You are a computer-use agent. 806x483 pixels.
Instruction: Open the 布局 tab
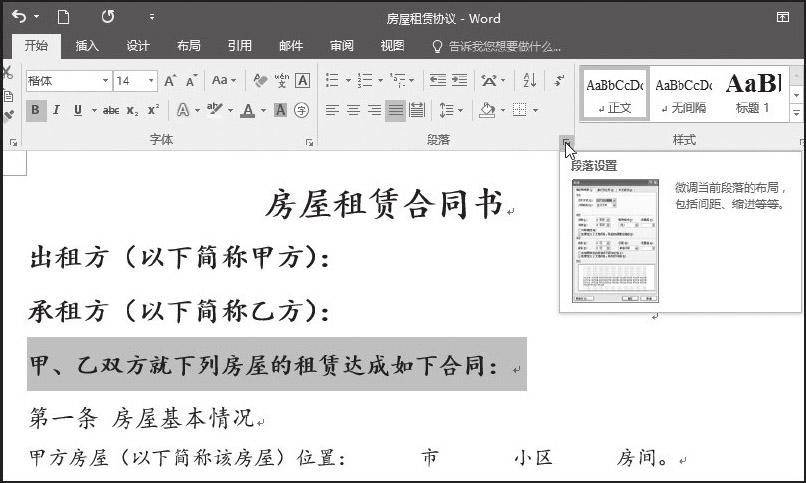pyautogui.click(x=189, y=46)
